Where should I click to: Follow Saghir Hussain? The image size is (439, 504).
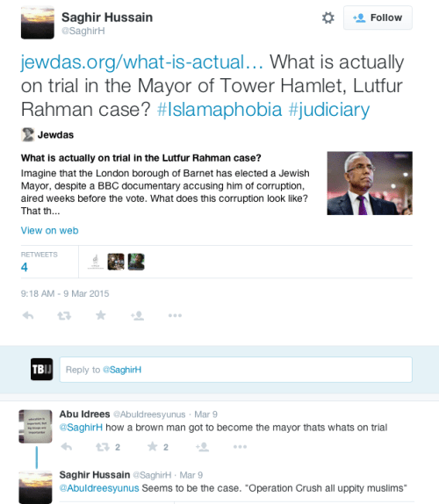[378, 18]
